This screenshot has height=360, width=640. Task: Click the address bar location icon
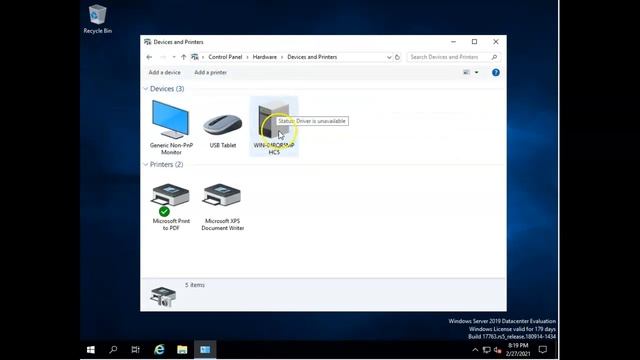point(195,57)
